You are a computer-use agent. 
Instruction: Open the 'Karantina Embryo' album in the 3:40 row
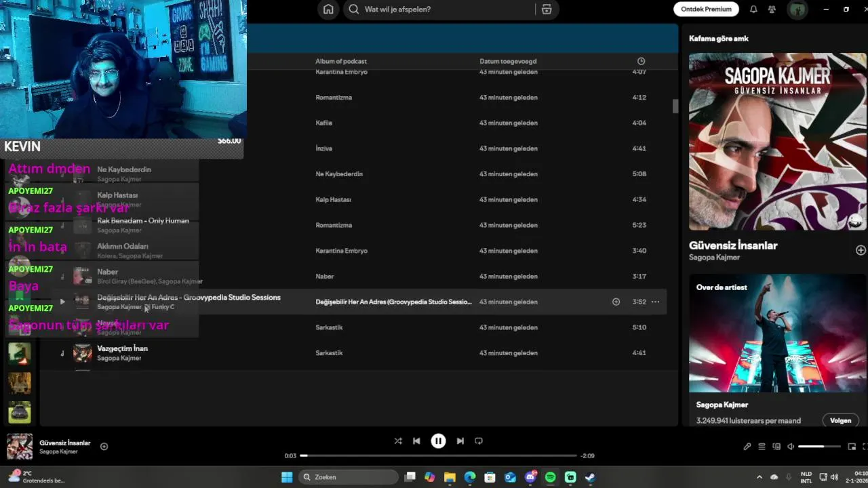click(341, 251)
